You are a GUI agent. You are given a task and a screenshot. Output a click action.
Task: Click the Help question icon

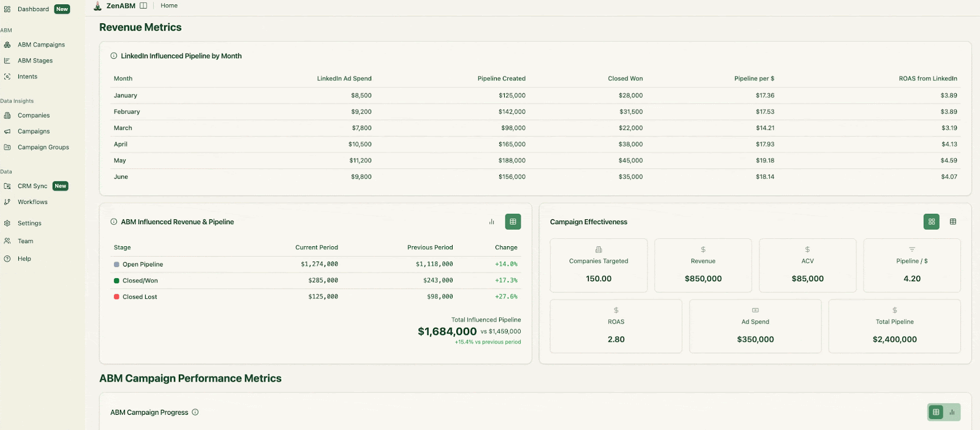(7, 259)
